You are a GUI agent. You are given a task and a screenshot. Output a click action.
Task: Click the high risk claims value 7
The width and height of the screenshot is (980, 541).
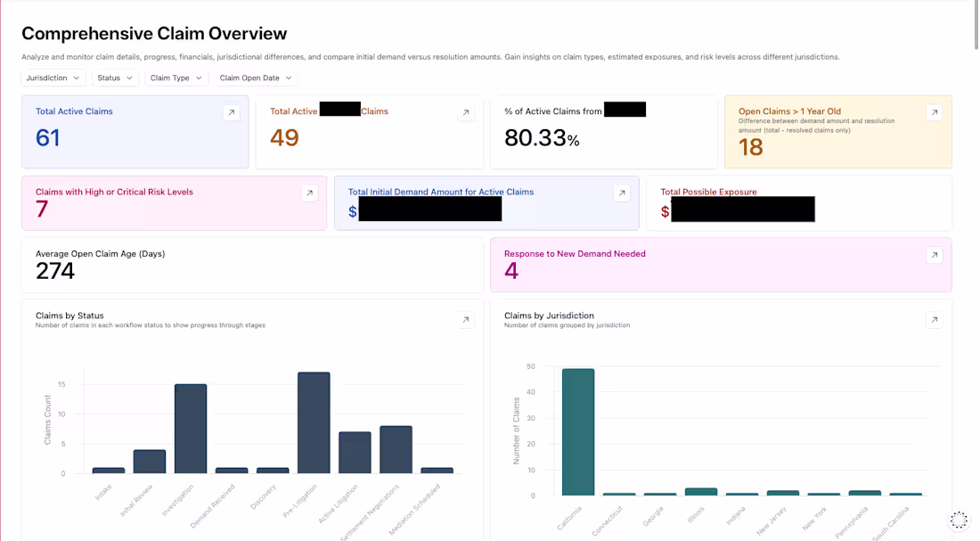(42, 209)
